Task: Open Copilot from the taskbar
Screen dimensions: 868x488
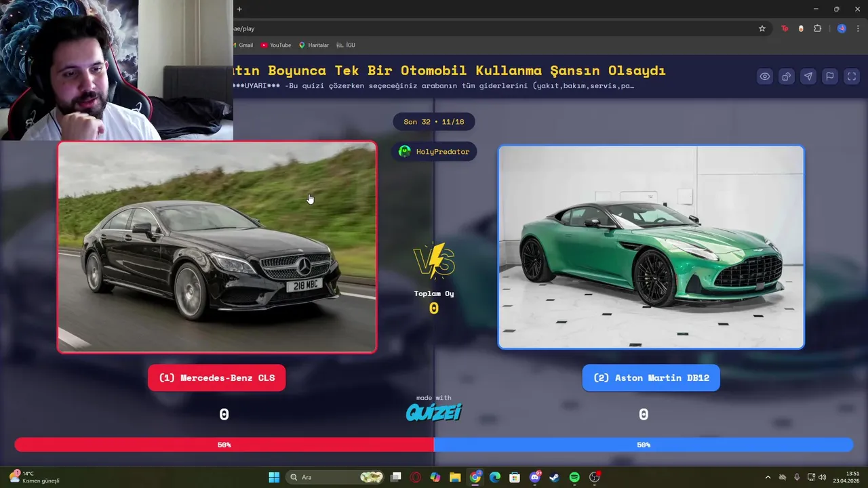Action: pos(435,477)
